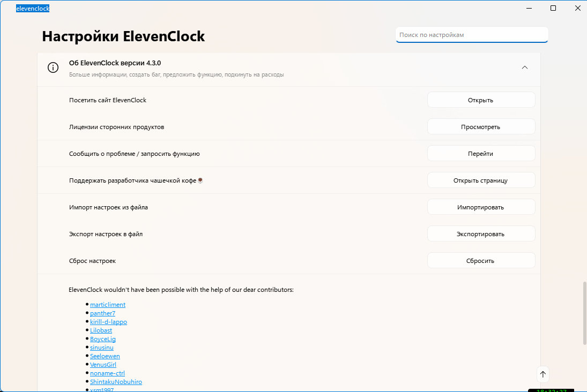Click the Об ElevenClock версии 4.3.0 title
587x392 pixels.
[115, 63]
